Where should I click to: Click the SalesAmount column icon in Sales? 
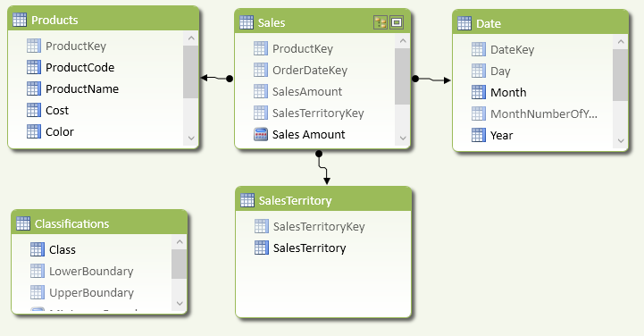point(261,91)
